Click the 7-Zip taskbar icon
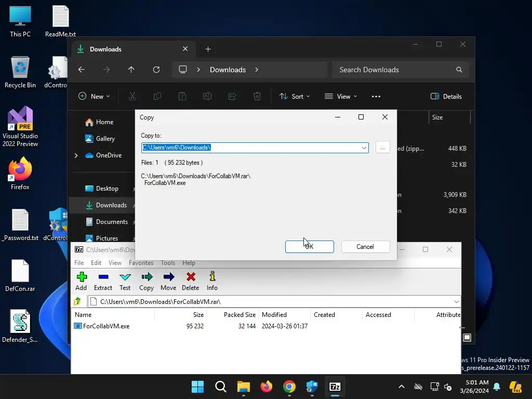The height and width of the screenshot is (399, 532). click(335, 387)
